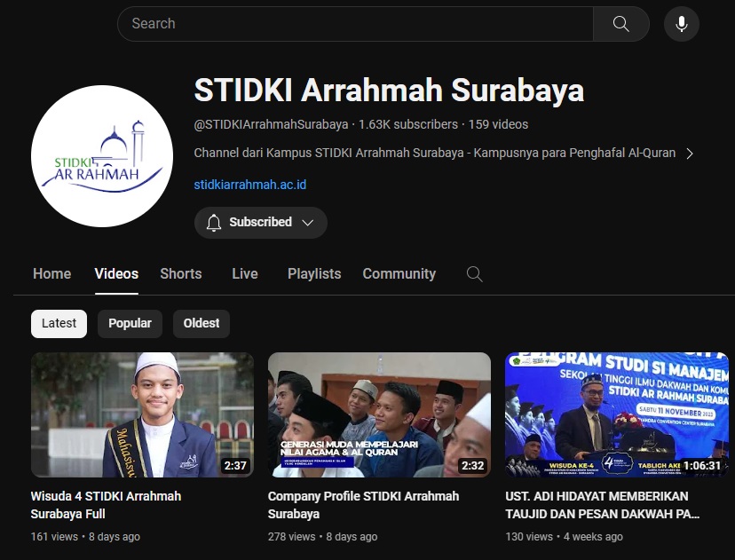Viewport: 735px width, 560px height.
Task: Open title 'Company Profile STIDKI Arrahmah Surabaya'
Action: coord(363,505)
